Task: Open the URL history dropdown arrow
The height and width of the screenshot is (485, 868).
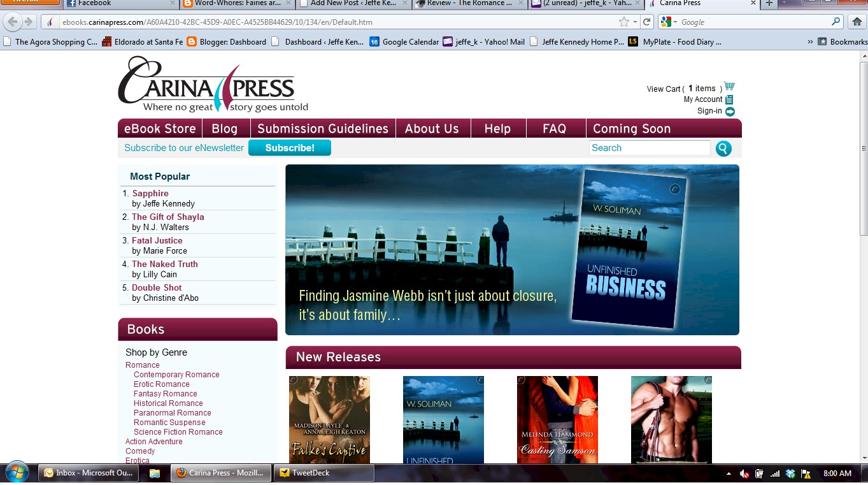Action: click(635, 22)
